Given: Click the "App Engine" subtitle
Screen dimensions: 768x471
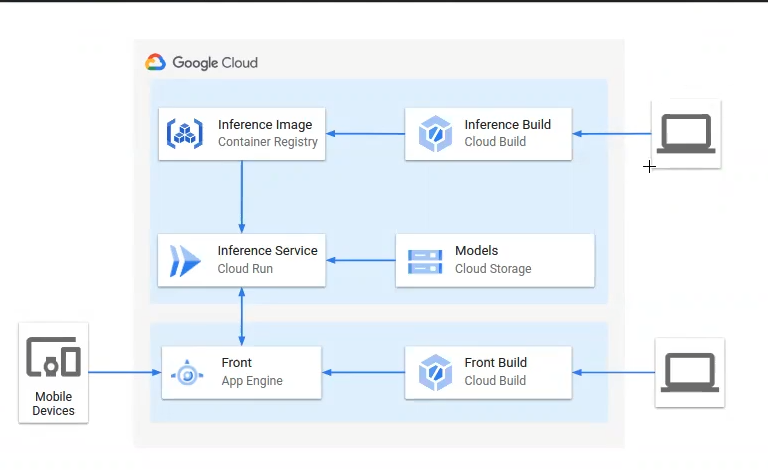Looking at the screenshot, I should tap(252, 381).
